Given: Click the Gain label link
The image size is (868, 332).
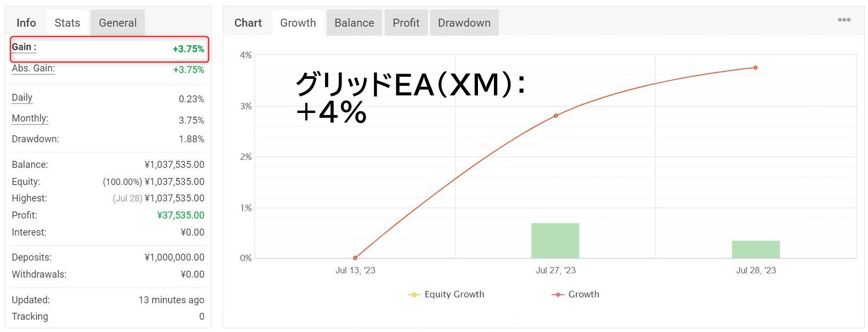Looking at the screenshot, I should click(x=24, y=47).
